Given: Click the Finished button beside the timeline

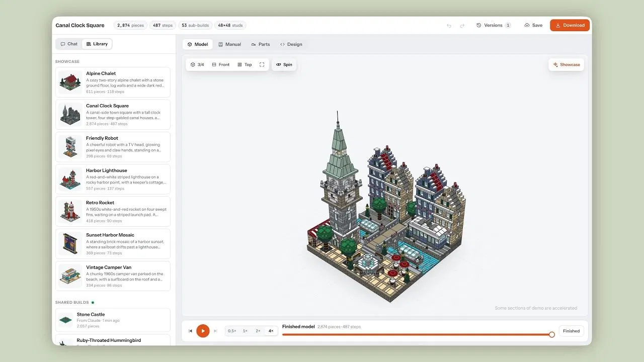Looking at the screenshot, I should tap(571, 331).
